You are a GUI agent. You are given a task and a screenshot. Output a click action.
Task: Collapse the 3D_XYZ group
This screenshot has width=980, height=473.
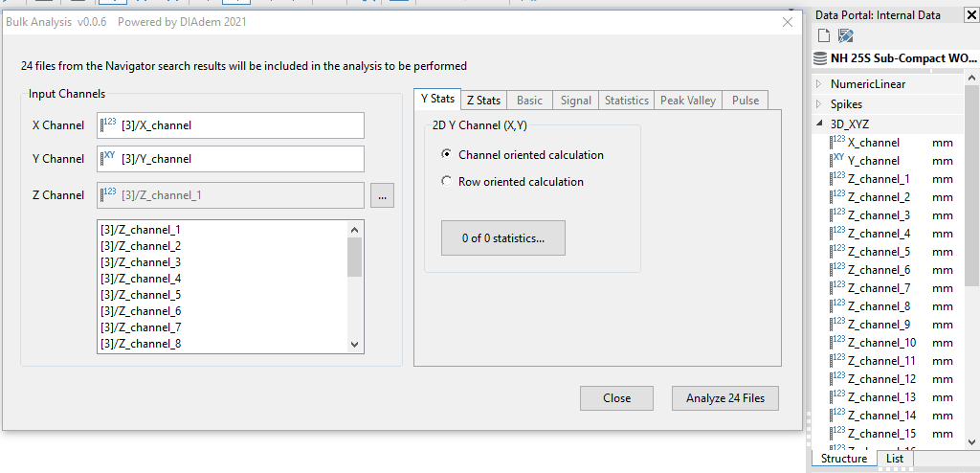tap(819, 124)
